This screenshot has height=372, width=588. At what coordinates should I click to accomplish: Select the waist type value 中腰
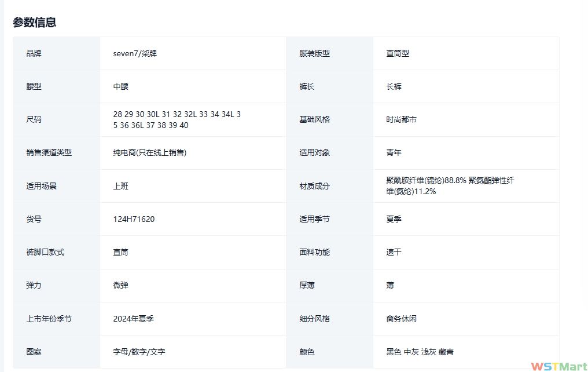point(121,86)
